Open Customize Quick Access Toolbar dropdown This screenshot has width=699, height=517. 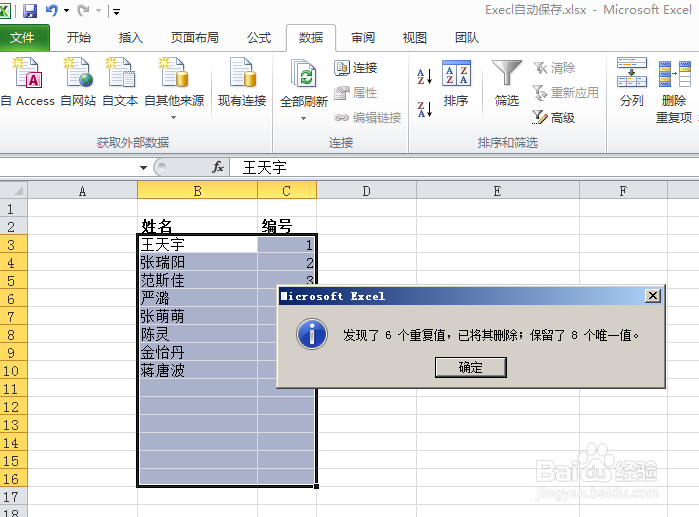tap(116, 12)
